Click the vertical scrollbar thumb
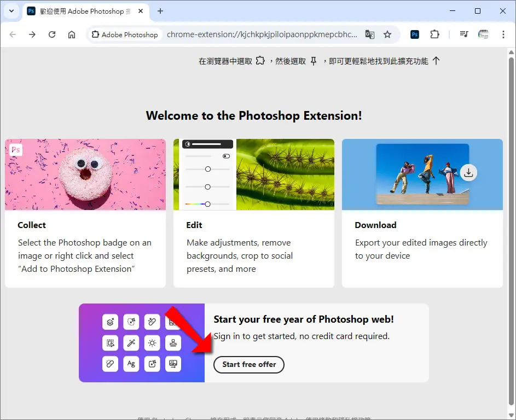Viewport: 516px width, 420px height. point(511,231)
